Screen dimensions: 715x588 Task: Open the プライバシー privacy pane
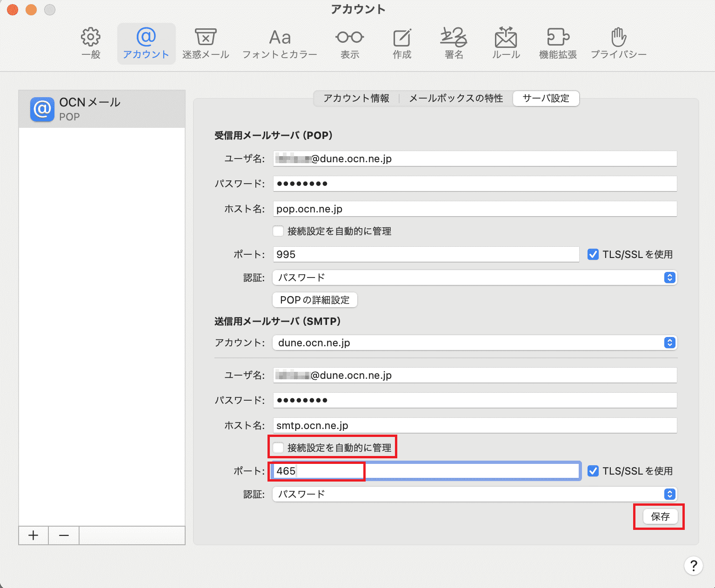(619, 44)
